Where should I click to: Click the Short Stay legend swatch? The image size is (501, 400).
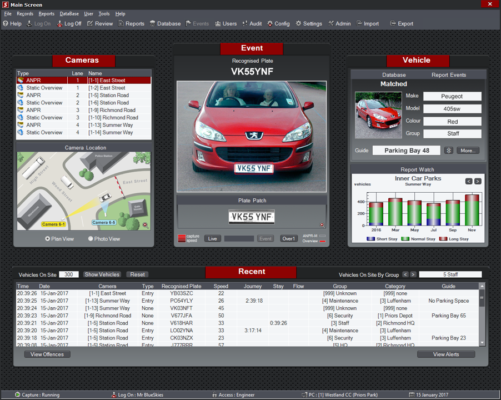pyautogui.click(x=370, y=239)
